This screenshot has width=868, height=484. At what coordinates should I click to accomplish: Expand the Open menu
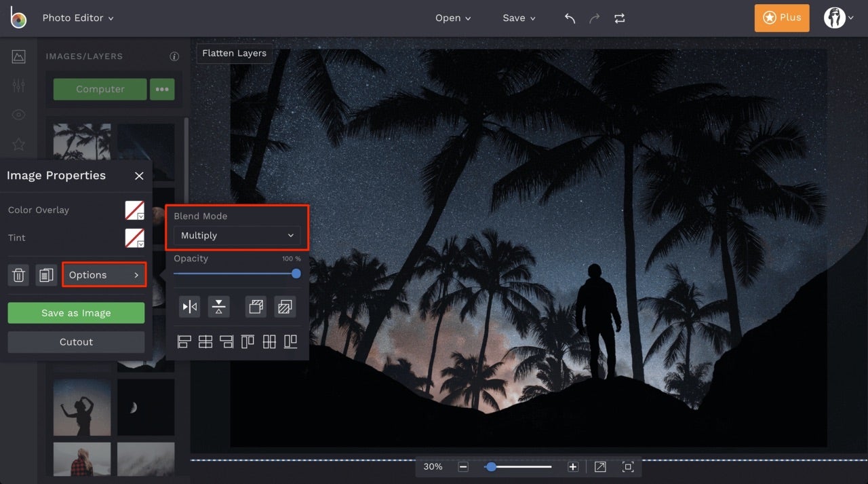pos(452,18)
